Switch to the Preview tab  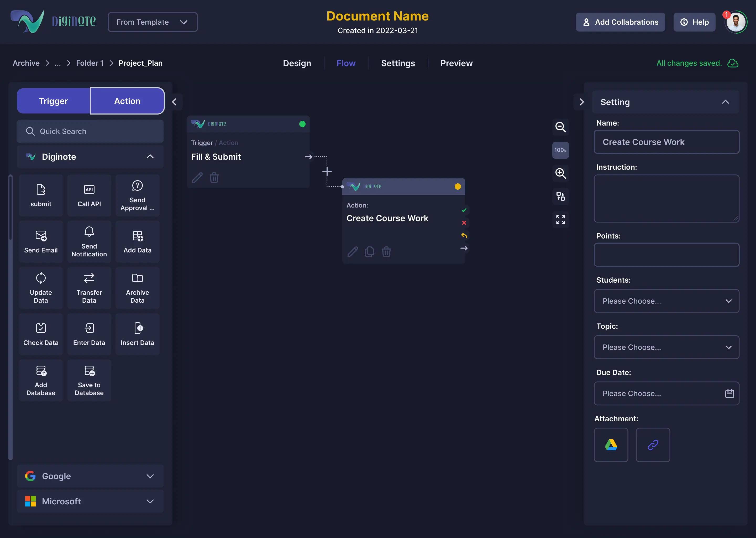(x=456, y=63)
